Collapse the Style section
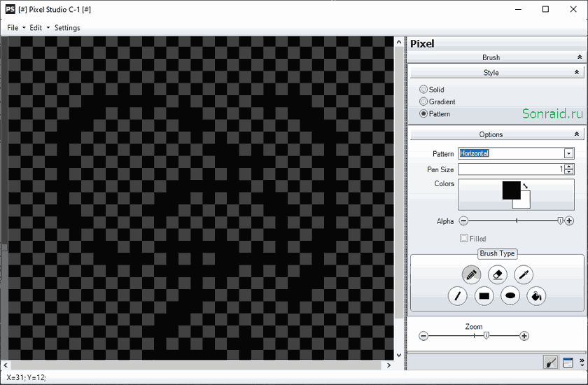588x385 pixels. tap(577, 72)
